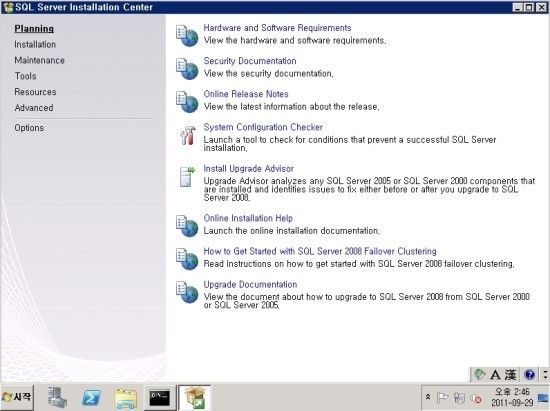Click the Failover Clustering guide globe icon

click(187, 258)
